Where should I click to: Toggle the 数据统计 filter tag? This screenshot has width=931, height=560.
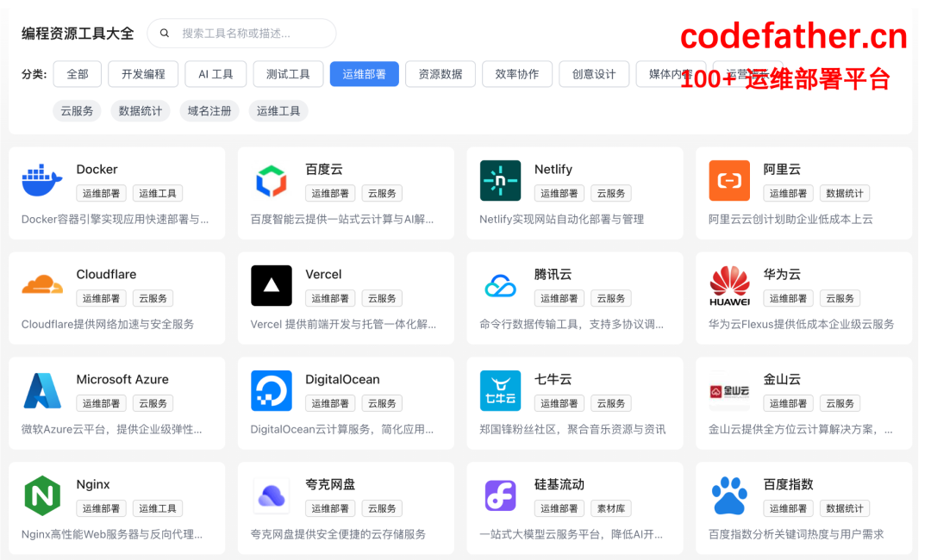(141, 110)
